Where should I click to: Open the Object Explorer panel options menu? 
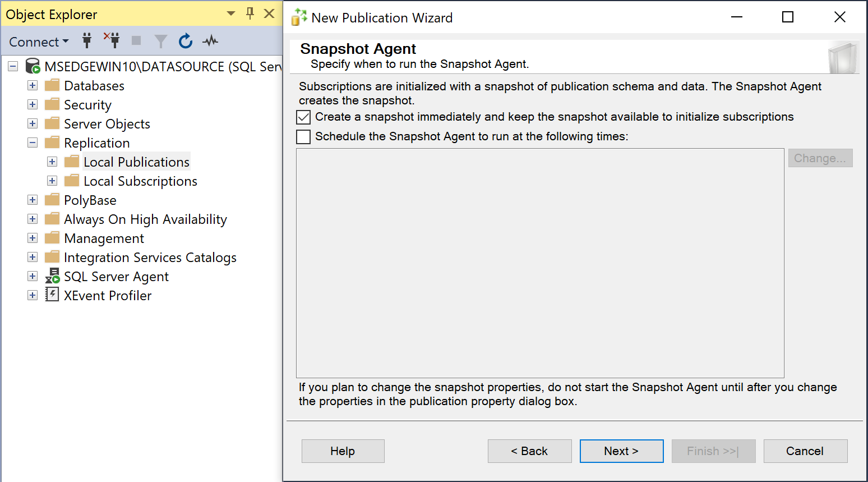point(230,13)
